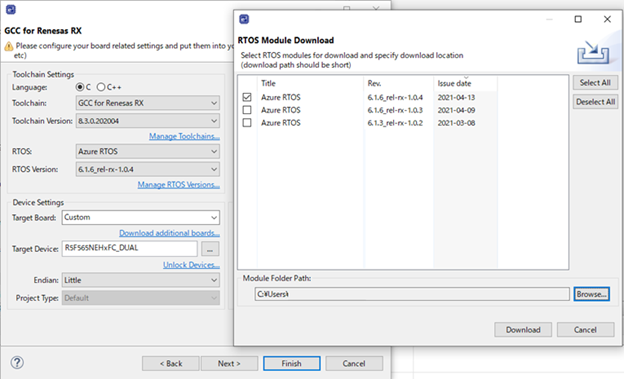Open the Manage Toolchains link
Viewport: 624px width, 379px height.
click(184, 136)
